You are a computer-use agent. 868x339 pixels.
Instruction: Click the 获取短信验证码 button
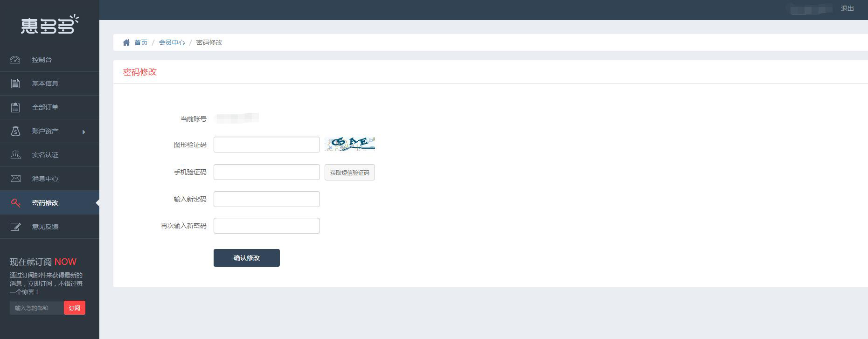pos(349,173)
